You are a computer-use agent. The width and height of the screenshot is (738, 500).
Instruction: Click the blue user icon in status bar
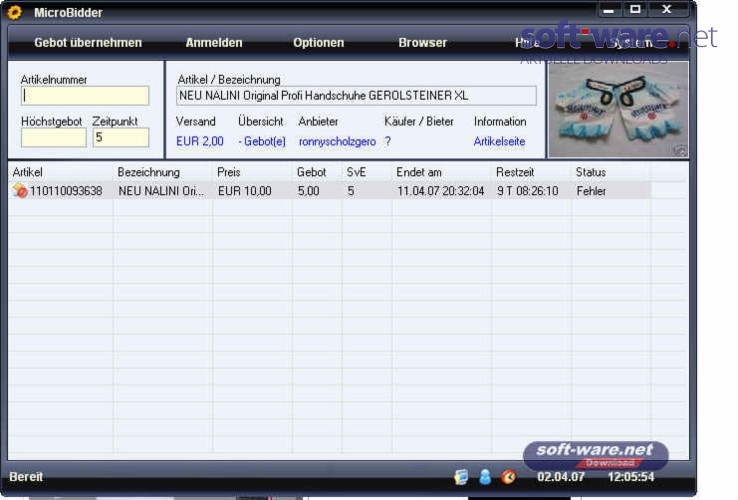pos(485,477)
